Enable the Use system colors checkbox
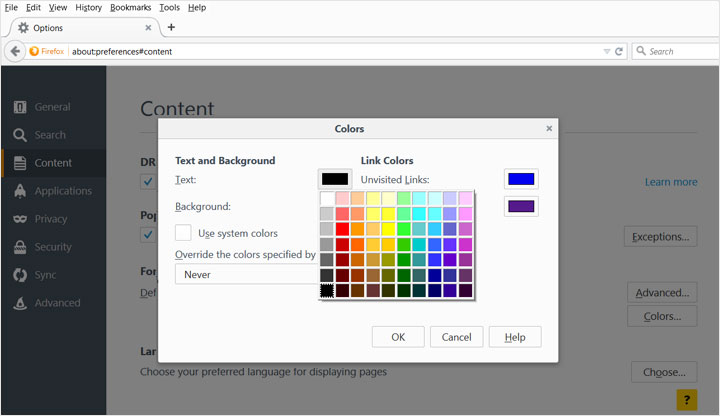 tap(183, 233)
